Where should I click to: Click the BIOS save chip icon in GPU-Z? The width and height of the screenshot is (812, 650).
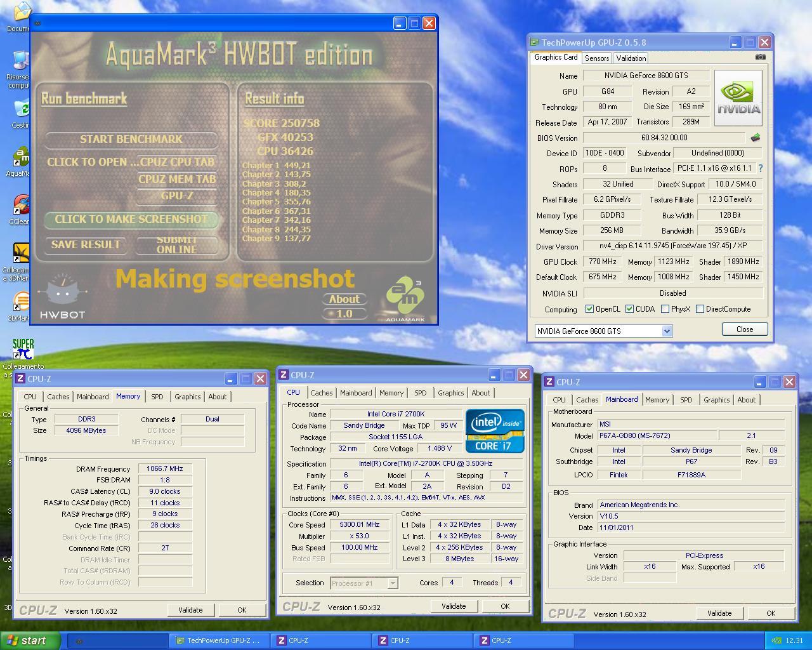tap(755, 137)
